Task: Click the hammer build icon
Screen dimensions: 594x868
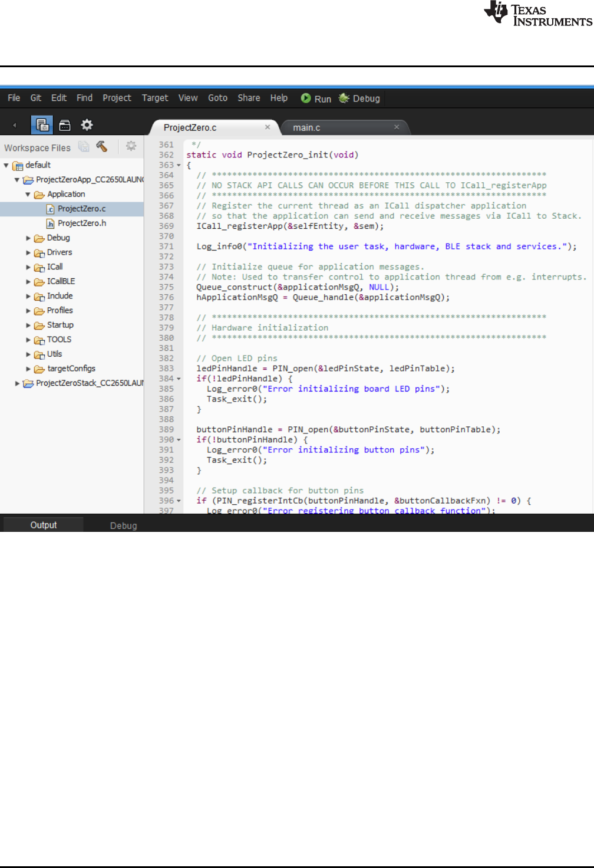Action: coord(102,147)
